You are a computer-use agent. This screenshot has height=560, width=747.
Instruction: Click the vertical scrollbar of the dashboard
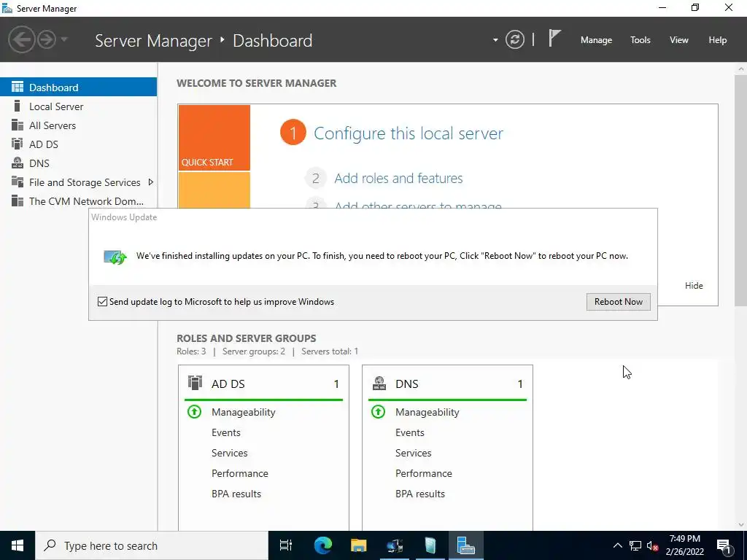(741, 190)
